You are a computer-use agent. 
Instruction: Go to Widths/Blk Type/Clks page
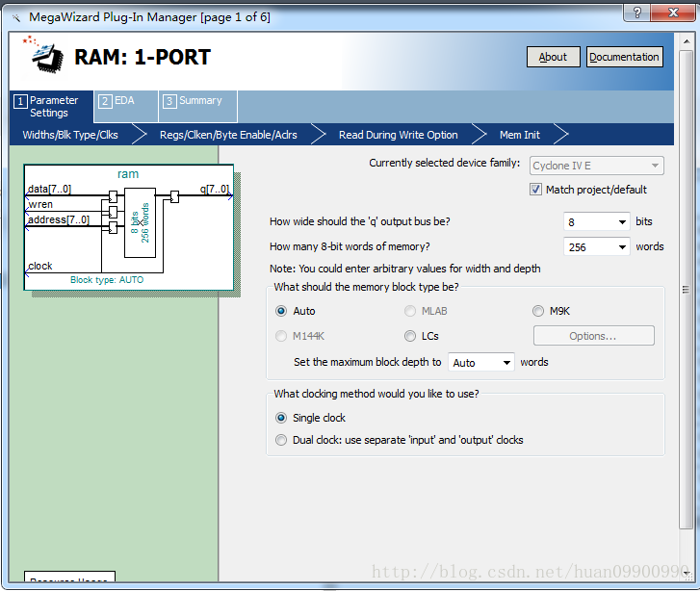pyautogui.click(x=70, y=135)
